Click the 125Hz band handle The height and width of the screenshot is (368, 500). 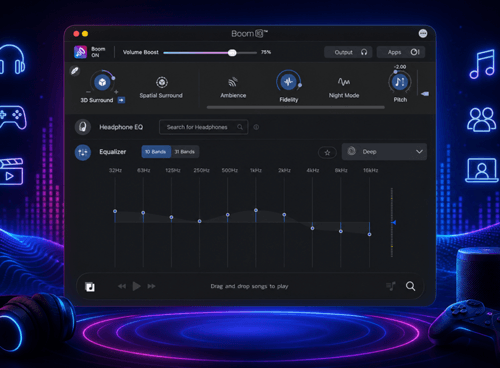tap(171, 217)
